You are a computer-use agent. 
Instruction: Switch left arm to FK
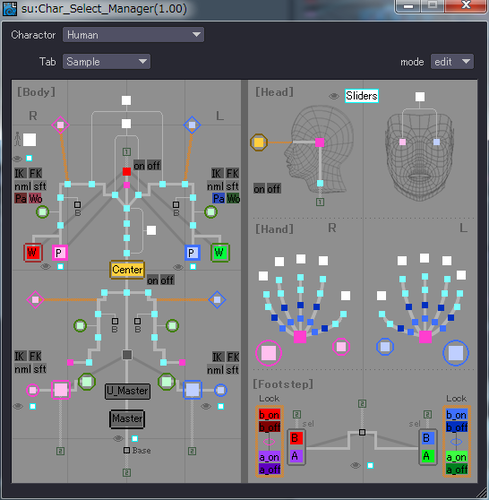pyautogui.click(x=232, y=173)
